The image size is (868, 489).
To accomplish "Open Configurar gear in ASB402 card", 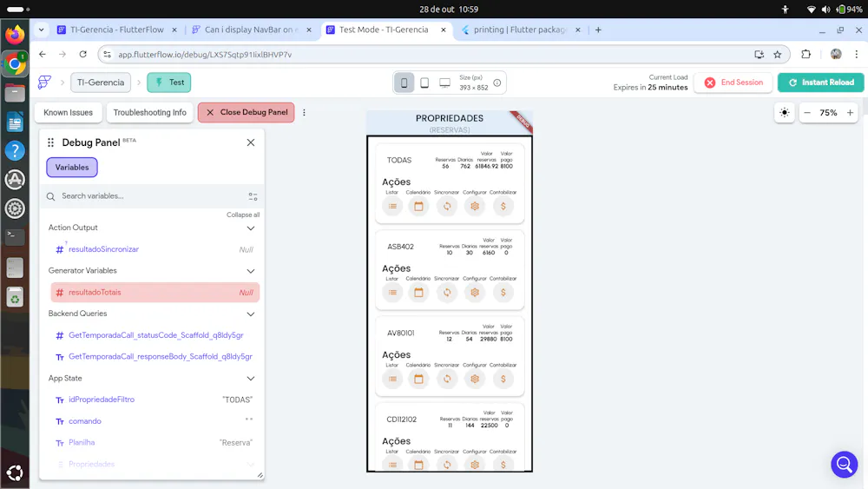I will tap(475, 293).
